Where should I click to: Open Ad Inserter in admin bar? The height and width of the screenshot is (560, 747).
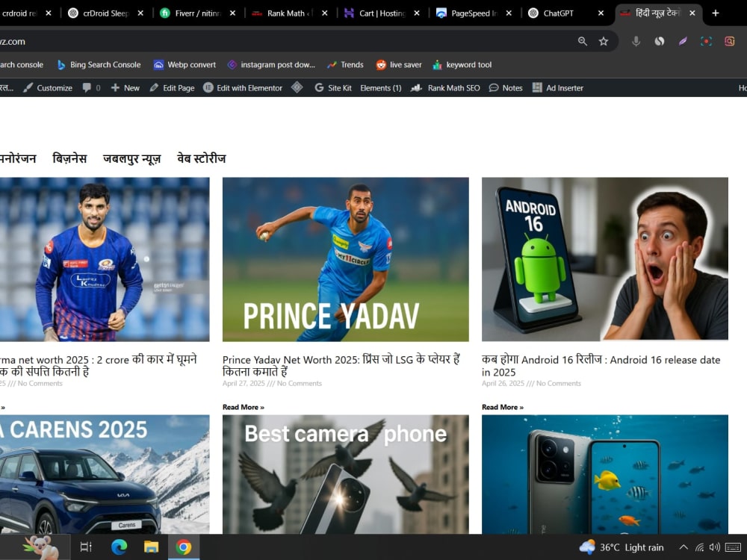coord(558,88)
